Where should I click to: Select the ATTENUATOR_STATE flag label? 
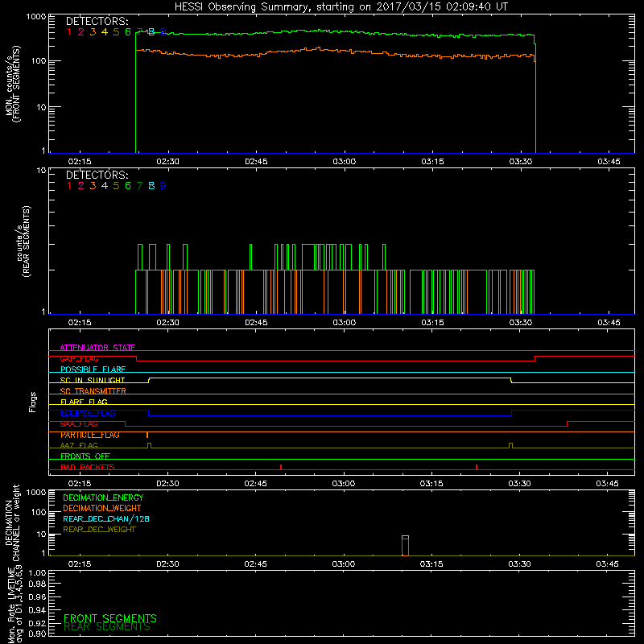pos(97,348)
